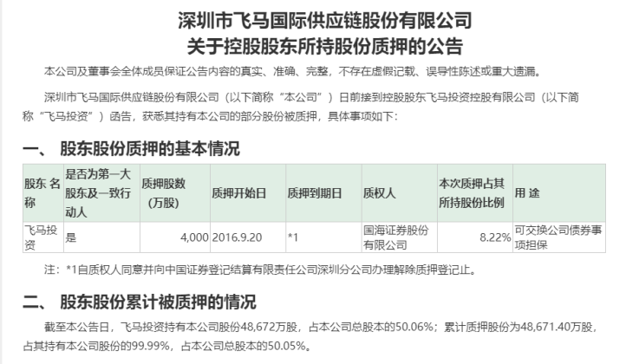
Task: Select the cell '*1' under 质押到期日
Action: tap(323, 237)
